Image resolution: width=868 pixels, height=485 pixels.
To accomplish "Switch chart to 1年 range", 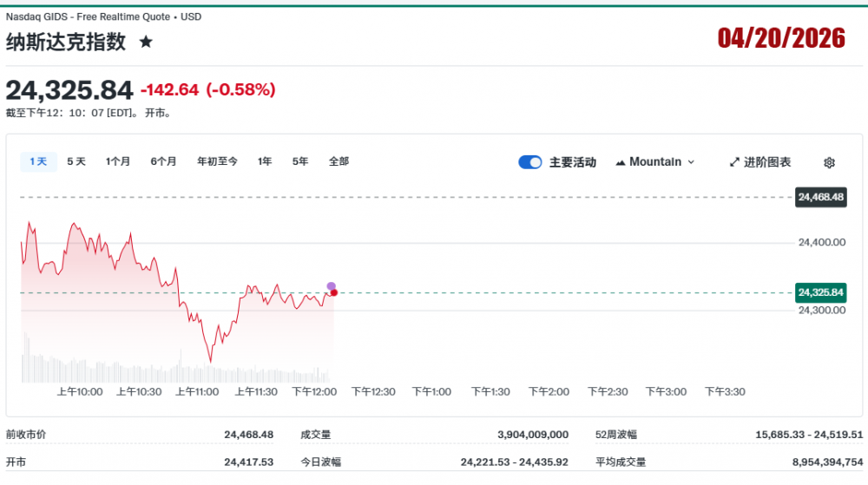I will pos(265,161).
